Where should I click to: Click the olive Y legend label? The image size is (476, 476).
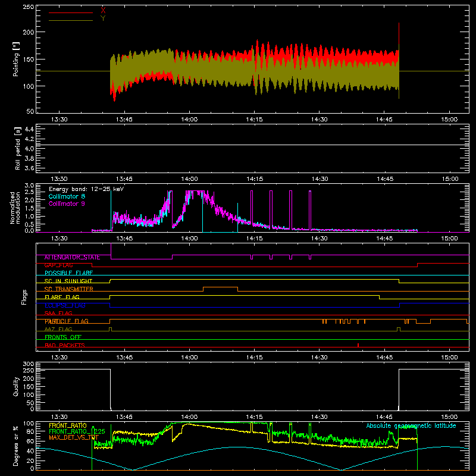[x=103, y=18]
